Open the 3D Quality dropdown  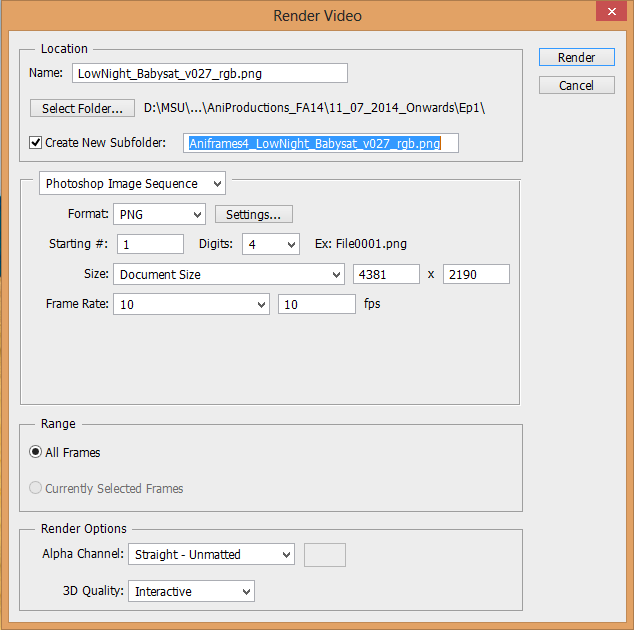(191, 591)
